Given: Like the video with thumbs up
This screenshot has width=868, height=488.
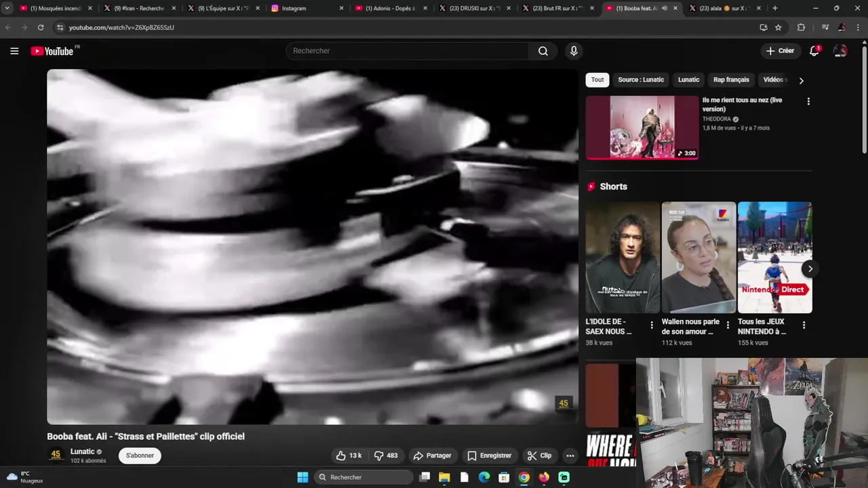Looking at the screenshot, I should click(x=349, y=455).
